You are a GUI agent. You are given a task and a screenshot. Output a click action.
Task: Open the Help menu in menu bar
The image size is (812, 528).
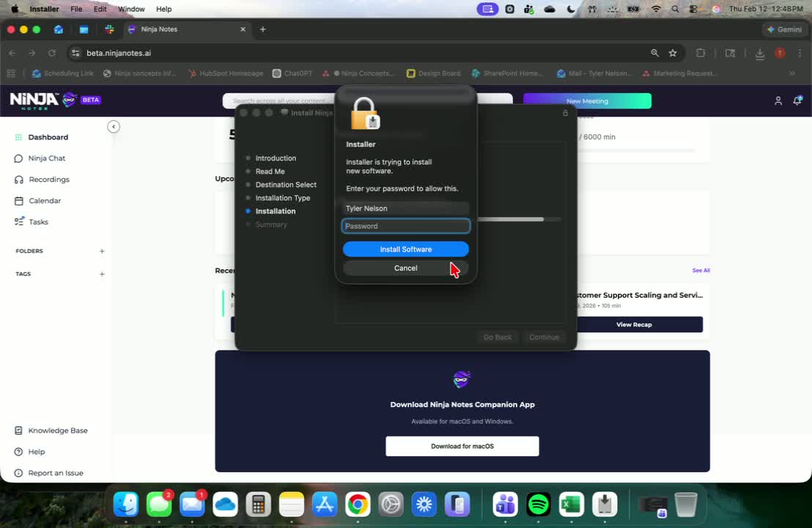(163, 9)
